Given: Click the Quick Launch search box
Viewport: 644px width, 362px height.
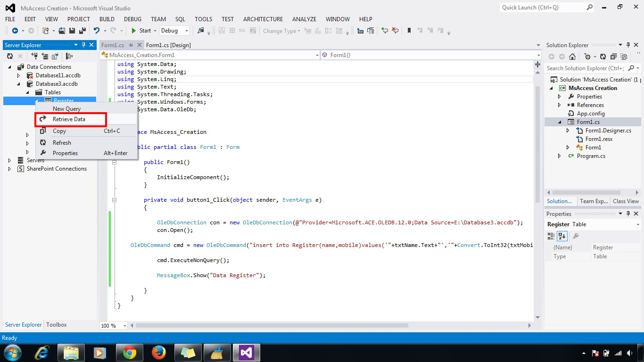Looking at the screenshot, I should pos(547,8).
